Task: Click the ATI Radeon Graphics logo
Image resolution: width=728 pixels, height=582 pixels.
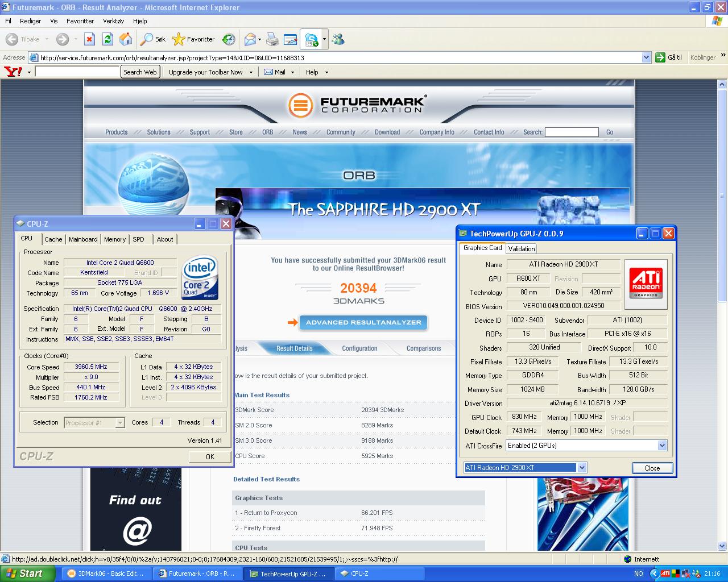Action: tap(646, 284)
